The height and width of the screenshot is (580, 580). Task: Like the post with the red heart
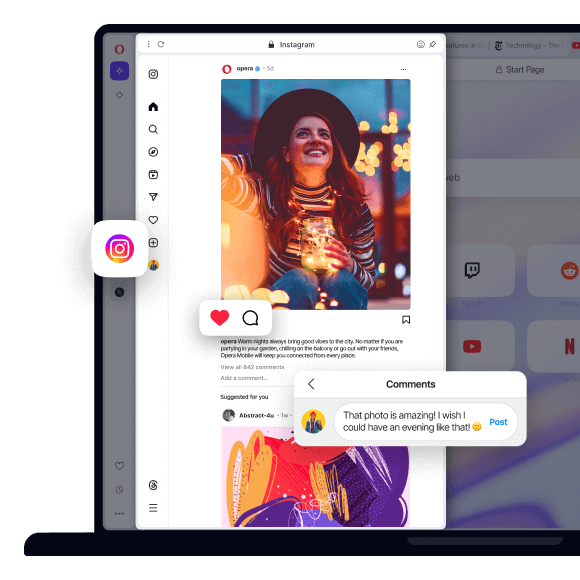click(220, 318)
